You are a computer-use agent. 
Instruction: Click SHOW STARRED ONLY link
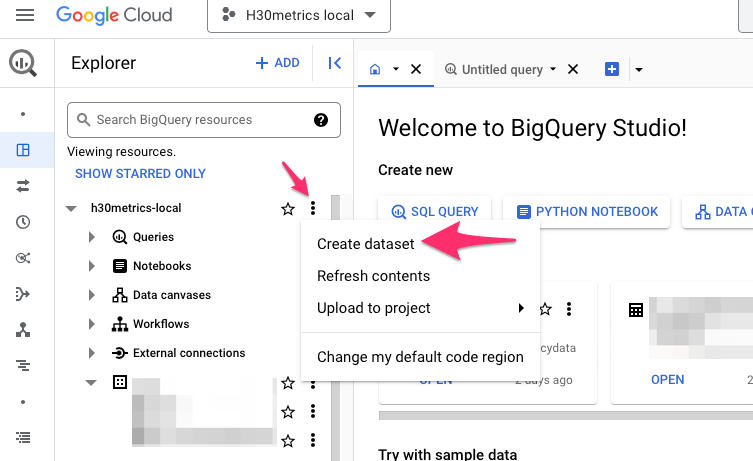(x=140, y=173)
